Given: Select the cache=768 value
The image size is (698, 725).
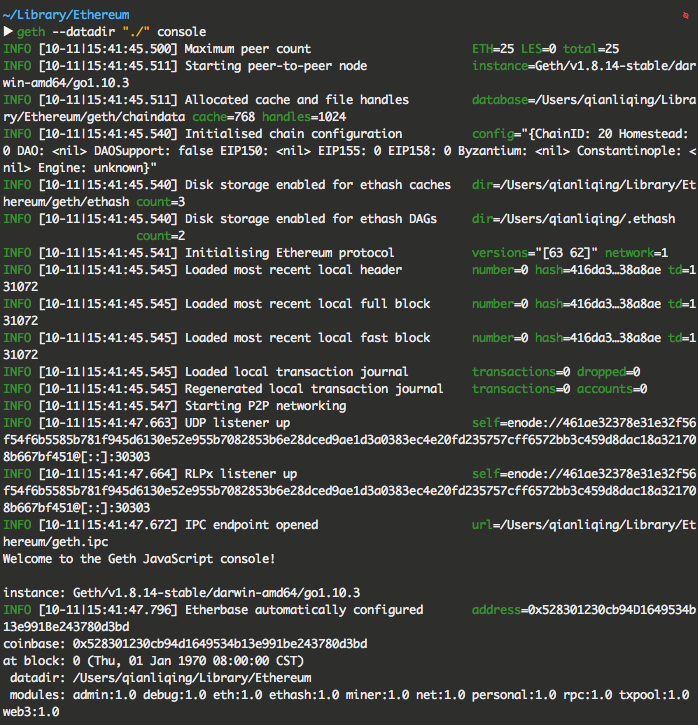Looking at the screenshot, I should pos(224,117).
